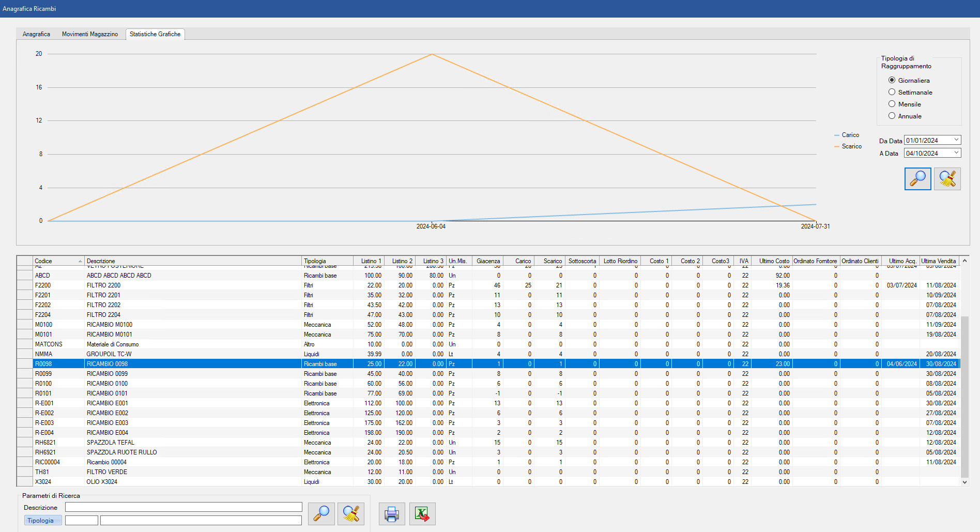Sort by Giacenza column header

487,261
